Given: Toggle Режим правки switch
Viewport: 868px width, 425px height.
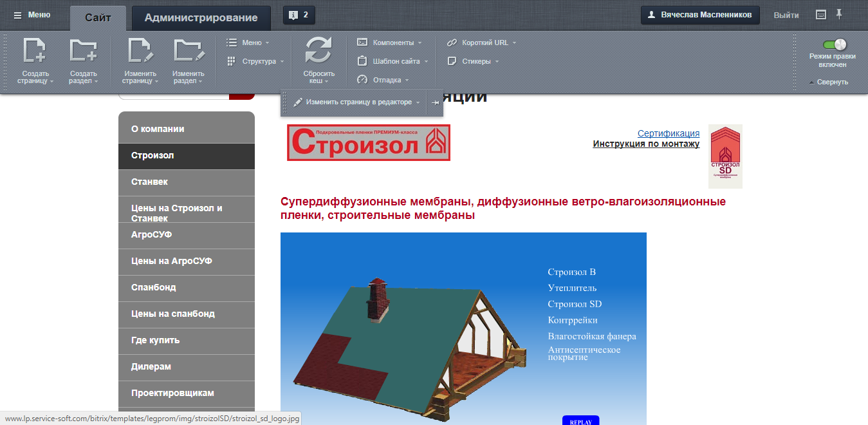Looking at the screenshot, I should pos(834,44).
